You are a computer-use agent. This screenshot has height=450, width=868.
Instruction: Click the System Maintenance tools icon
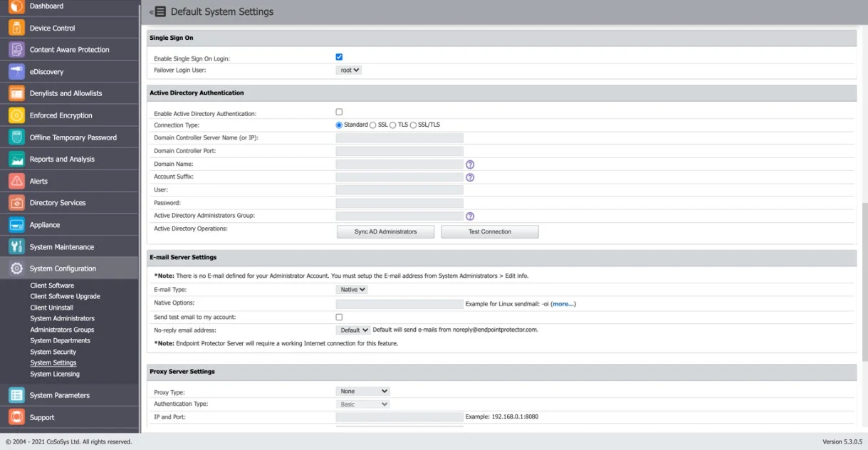coord(16,247)
